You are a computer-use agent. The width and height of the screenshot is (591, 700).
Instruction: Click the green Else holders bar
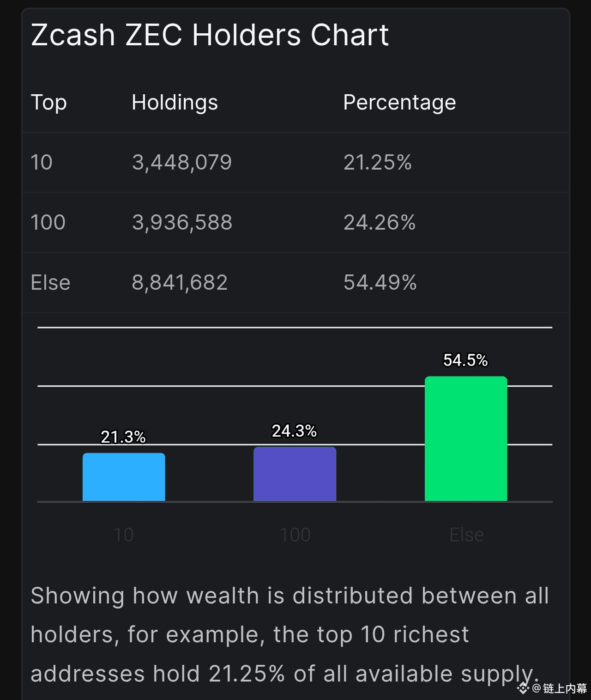[466, 438]
